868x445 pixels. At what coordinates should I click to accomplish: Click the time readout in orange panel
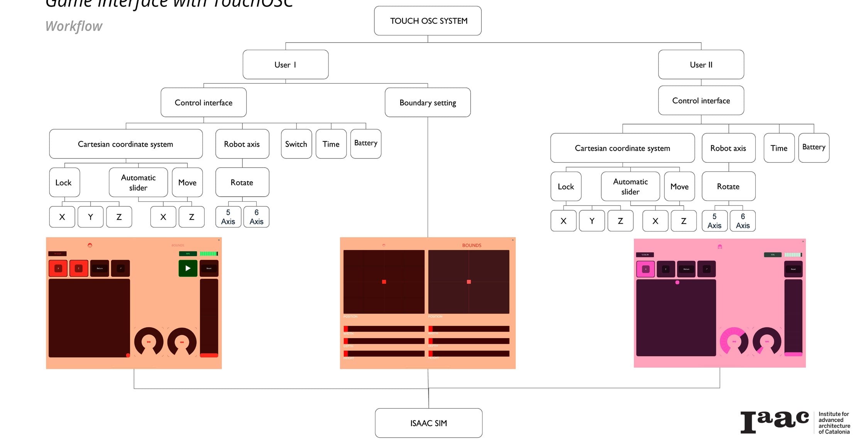point(58,254)
